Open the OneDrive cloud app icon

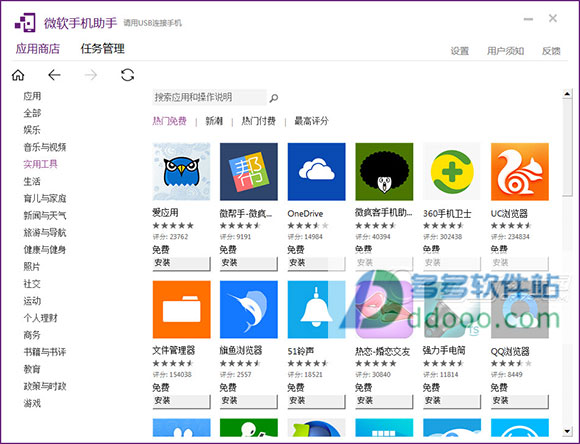click(x=316, y=172)
